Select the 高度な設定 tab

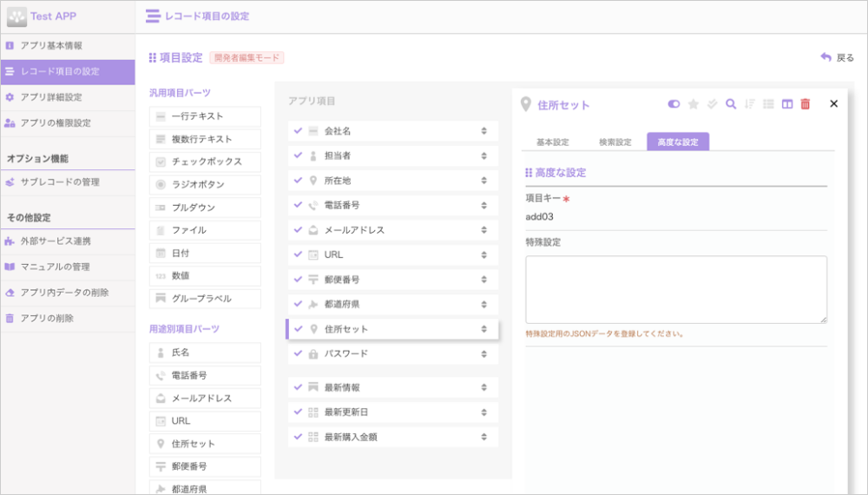click(678, 142)
